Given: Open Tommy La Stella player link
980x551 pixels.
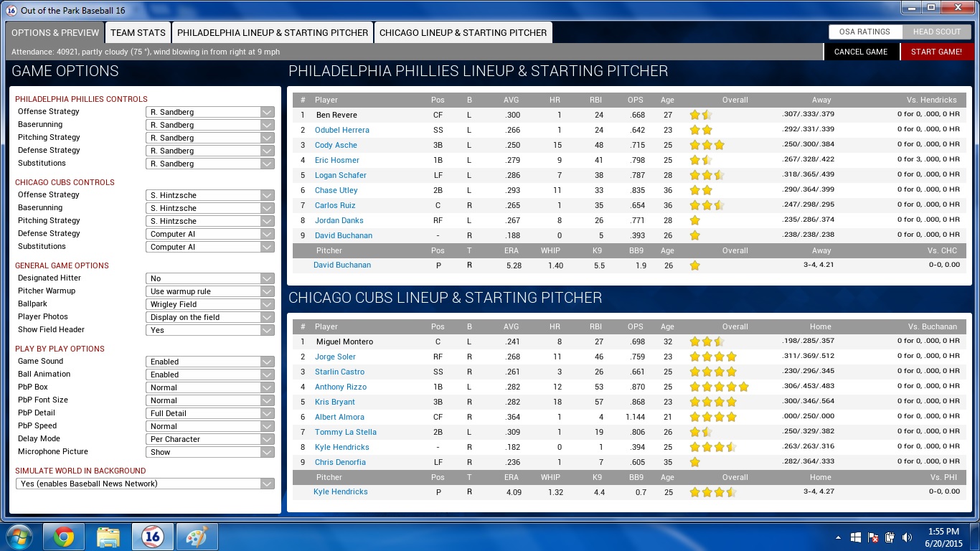Looking at the screenshot, I should [x=346, y=432].
